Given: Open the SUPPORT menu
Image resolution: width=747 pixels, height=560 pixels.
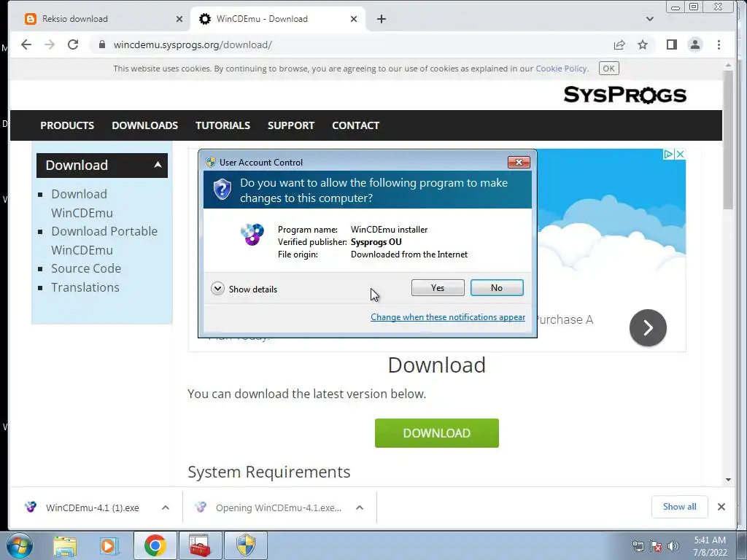Looking at the screenshot, I should (291, 125).
